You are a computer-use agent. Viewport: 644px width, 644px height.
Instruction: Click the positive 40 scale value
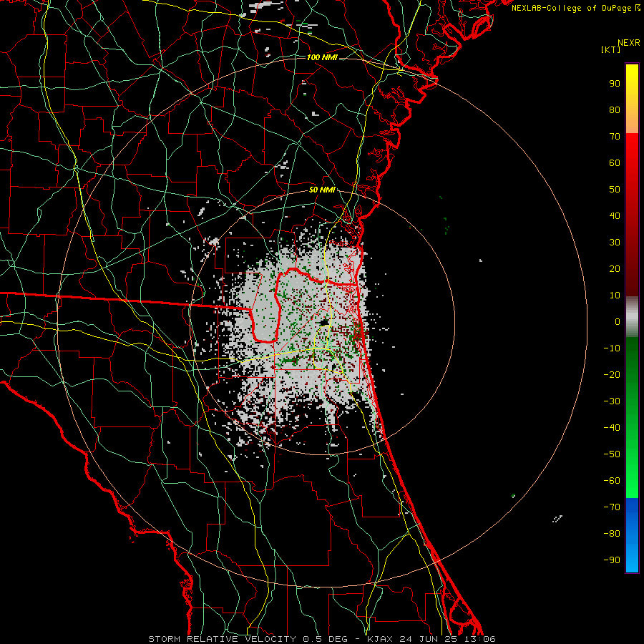(615, 215)
